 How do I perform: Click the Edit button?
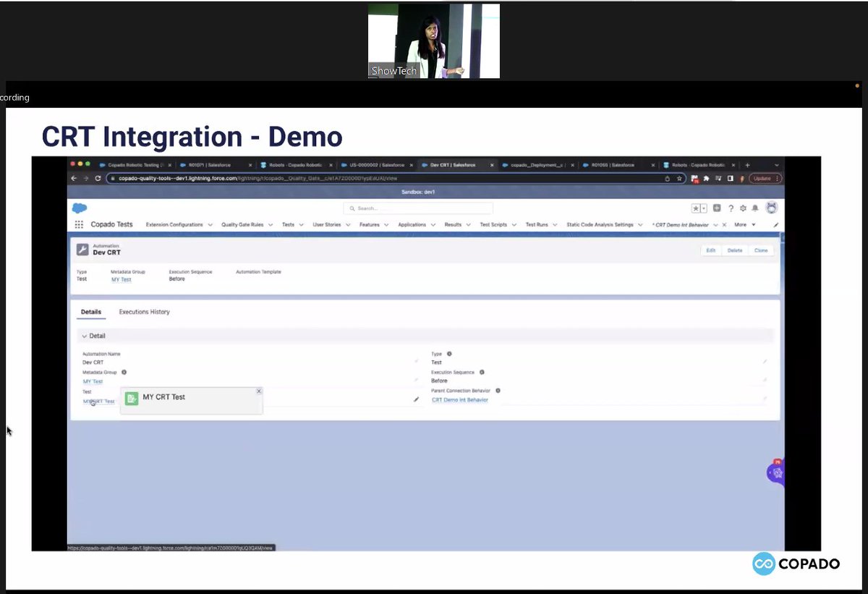pyautogui.click(x=711, y=250)
